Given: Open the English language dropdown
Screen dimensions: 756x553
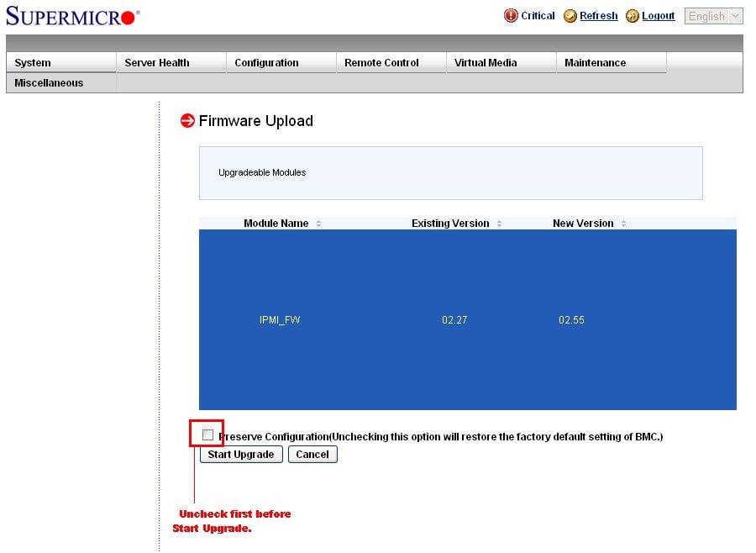Looking at the screenshot, I should (713, 16).
